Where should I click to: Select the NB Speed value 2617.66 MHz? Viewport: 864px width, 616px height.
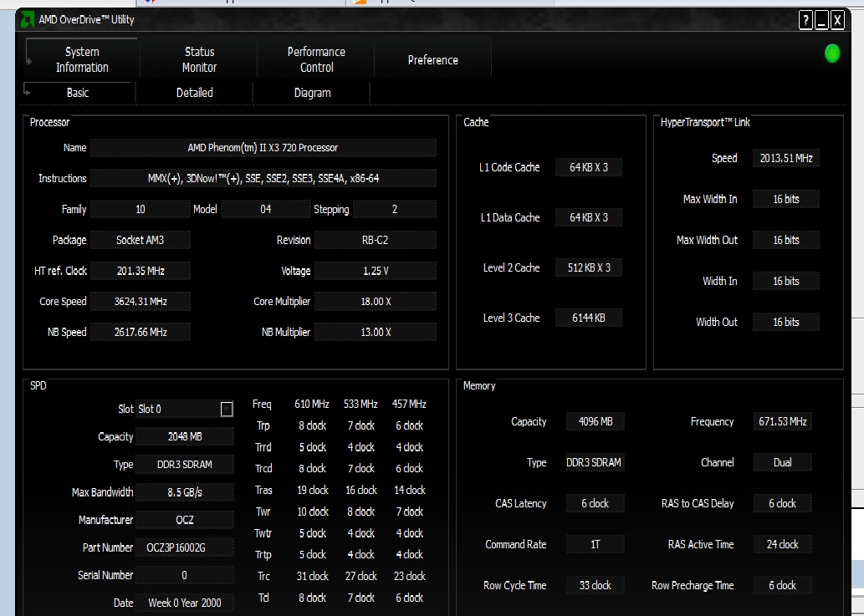(141, 332)
